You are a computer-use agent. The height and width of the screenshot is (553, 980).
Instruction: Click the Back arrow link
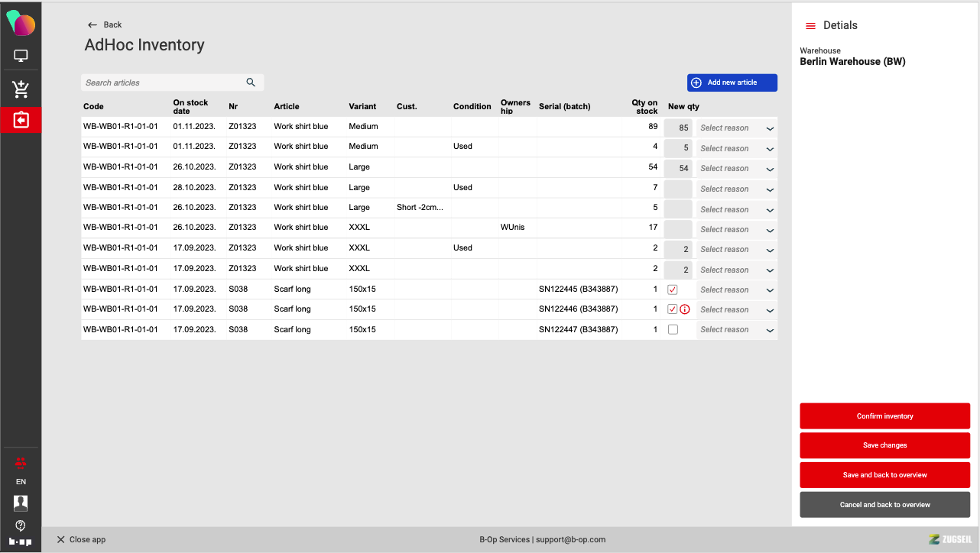[105, 25]
